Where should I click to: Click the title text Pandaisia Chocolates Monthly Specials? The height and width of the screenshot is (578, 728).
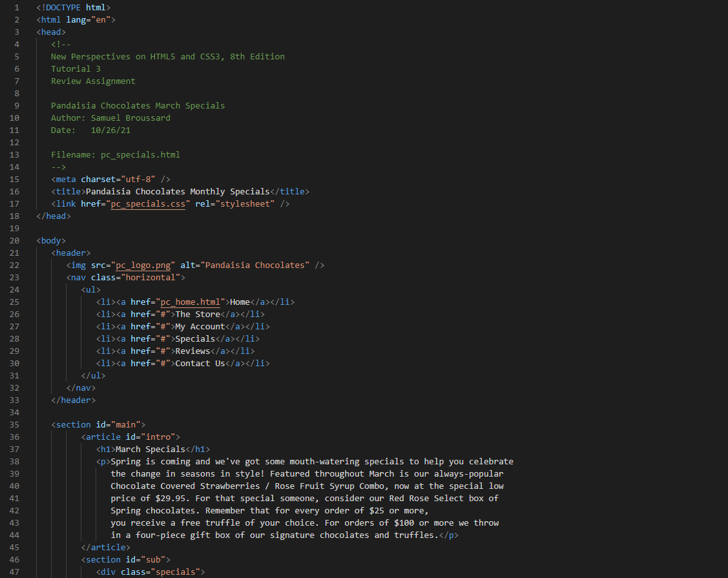tap(187, 191)
